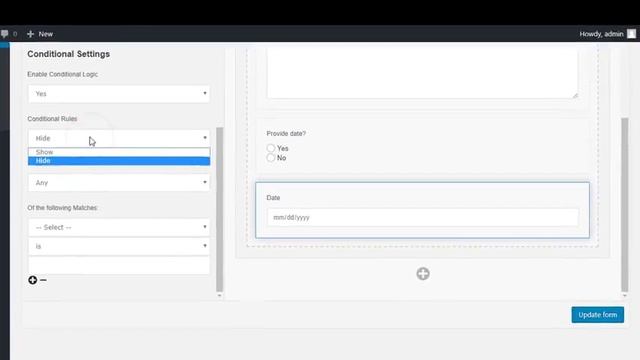Image resolution: width=640 pixels, height=360 pixels.
Task: Click the admin avatar thumbnail
Action: pos(631,34)
